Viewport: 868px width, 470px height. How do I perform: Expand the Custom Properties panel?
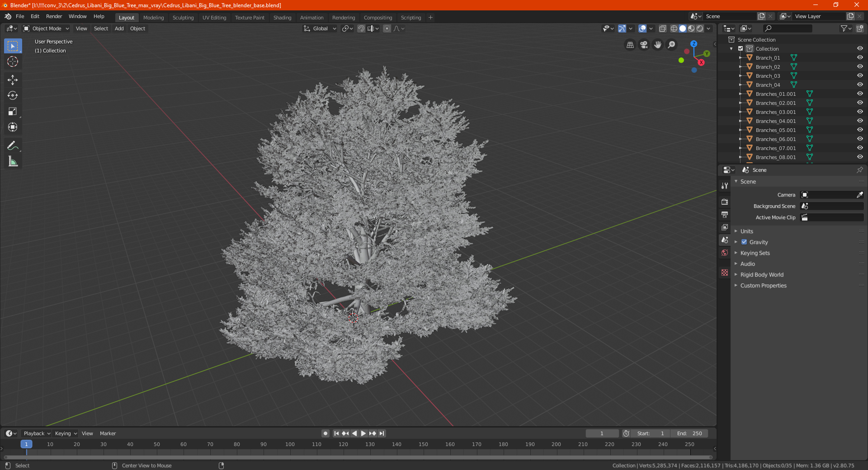pos(763,286)
